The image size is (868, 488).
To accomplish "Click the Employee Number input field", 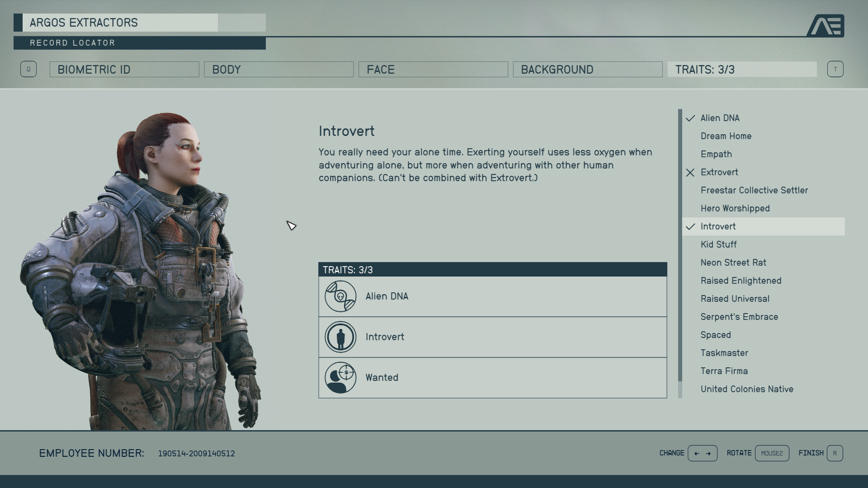I will click(x=197, y=454).
